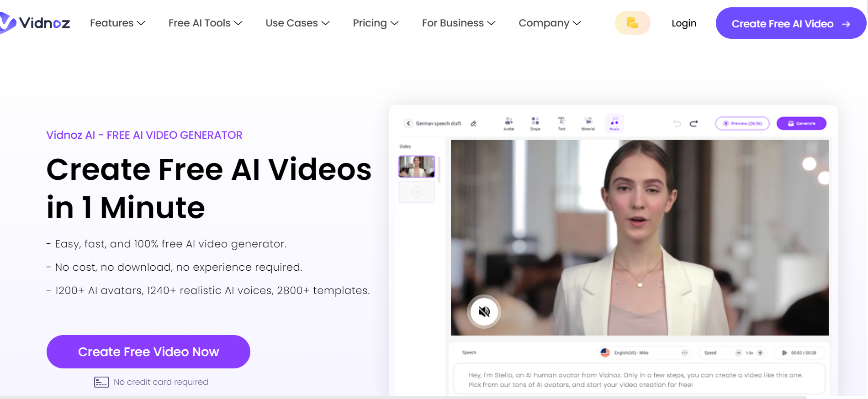
Task: Click the 'German speech draft' title
Action: pyautogui.click(x=439, y=123)
